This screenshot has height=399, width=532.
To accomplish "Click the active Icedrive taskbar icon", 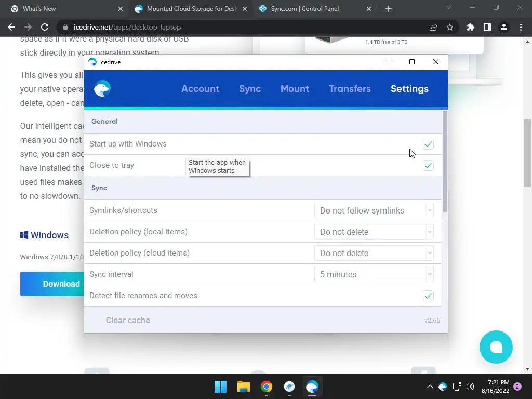I will (312, 387).
